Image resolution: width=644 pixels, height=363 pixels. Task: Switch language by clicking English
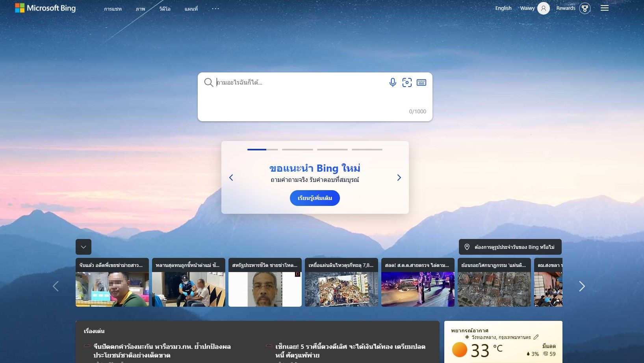point(503,8)
